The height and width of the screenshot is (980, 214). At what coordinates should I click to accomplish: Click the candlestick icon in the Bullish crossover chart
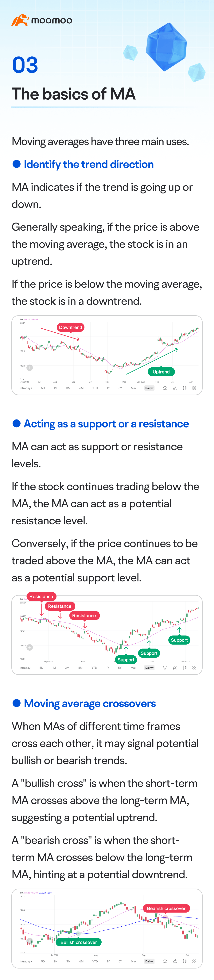tap(184, 961)
